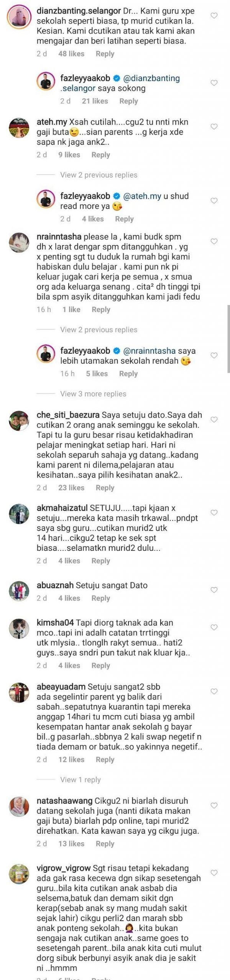Click the scrollbar on the right edge
The height and width of the screenshot is (980, 230).
point(228,339)
